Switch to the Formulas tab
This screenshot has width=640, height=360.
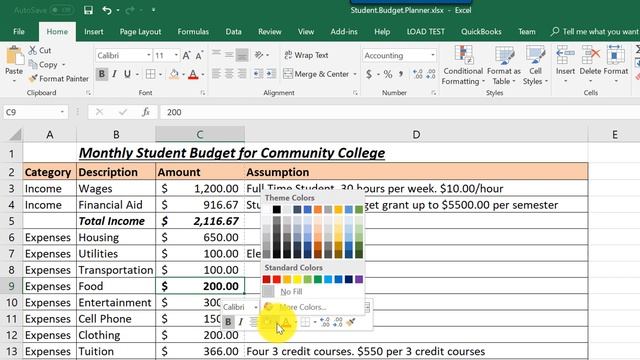point(193,31)
